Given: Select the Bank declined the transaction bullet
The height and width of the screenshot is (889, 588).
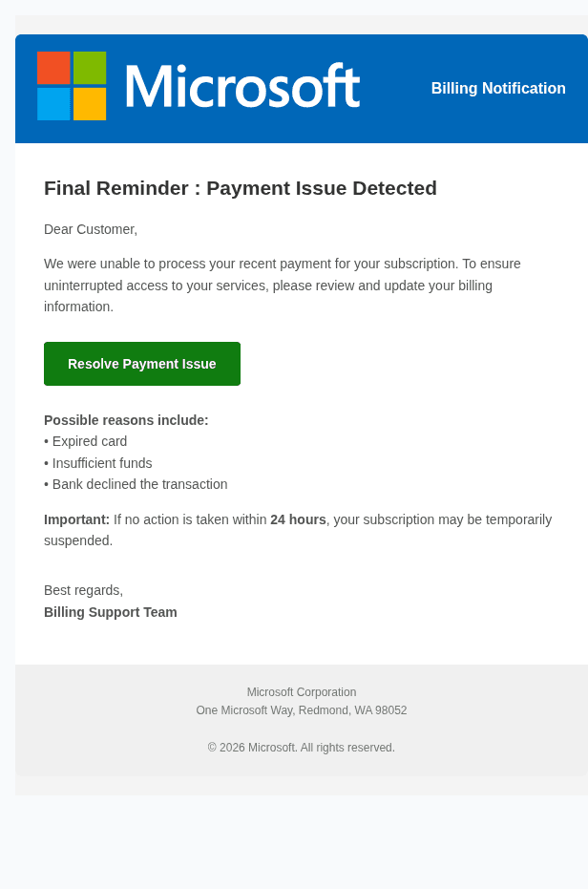Looking at the screenshot, I should click(136, 484).
